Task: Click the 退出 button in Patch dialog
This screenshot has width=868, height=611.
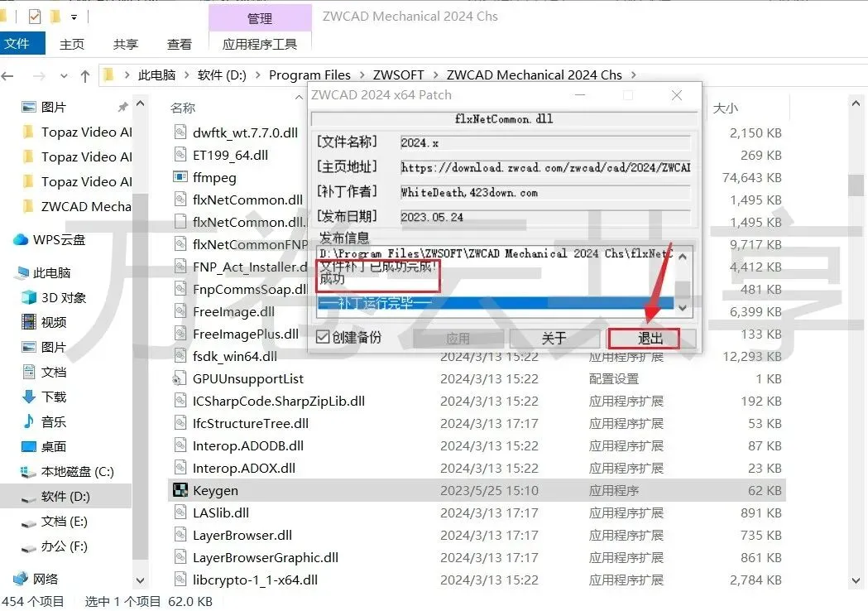Action: tap(651, 338)
